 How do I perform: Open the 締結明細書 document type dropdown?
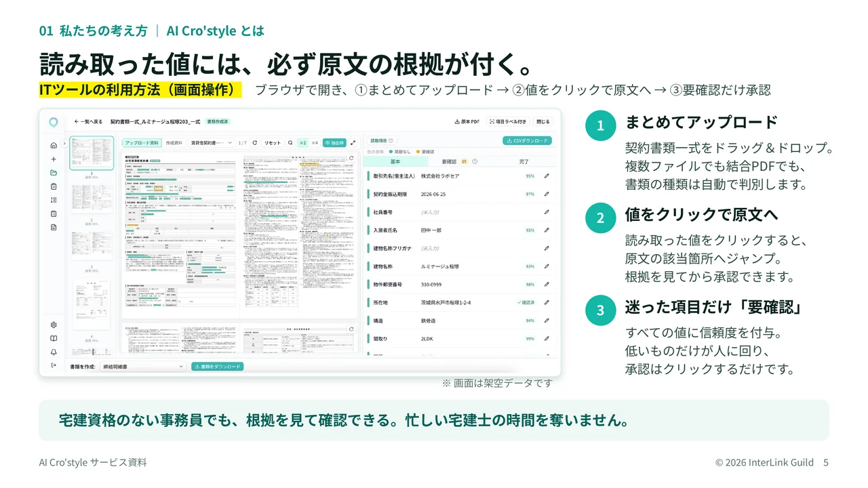[143, 367]
